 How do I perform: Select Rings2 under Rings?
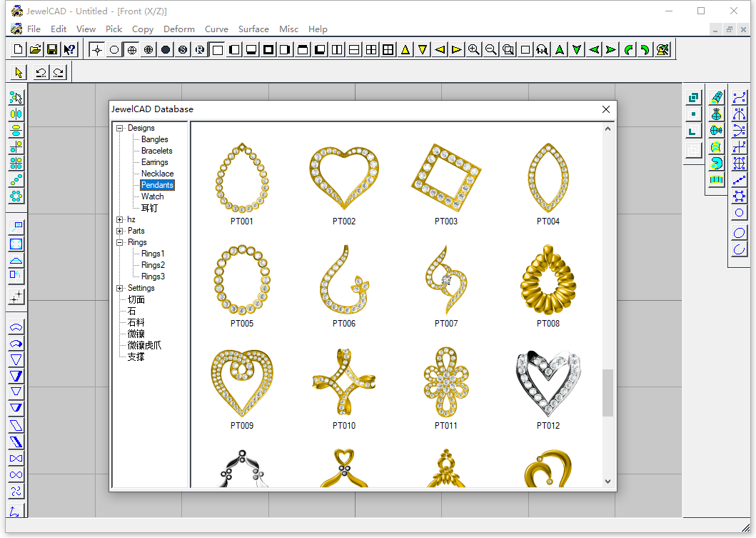pos(153,265)
